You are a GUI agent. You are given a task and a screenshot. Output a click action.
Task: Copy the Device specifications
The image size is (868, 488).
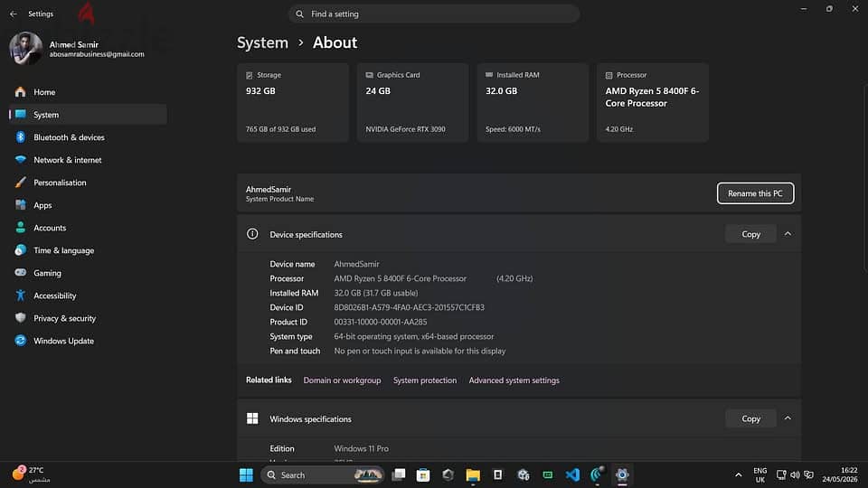tap(750, 234)
